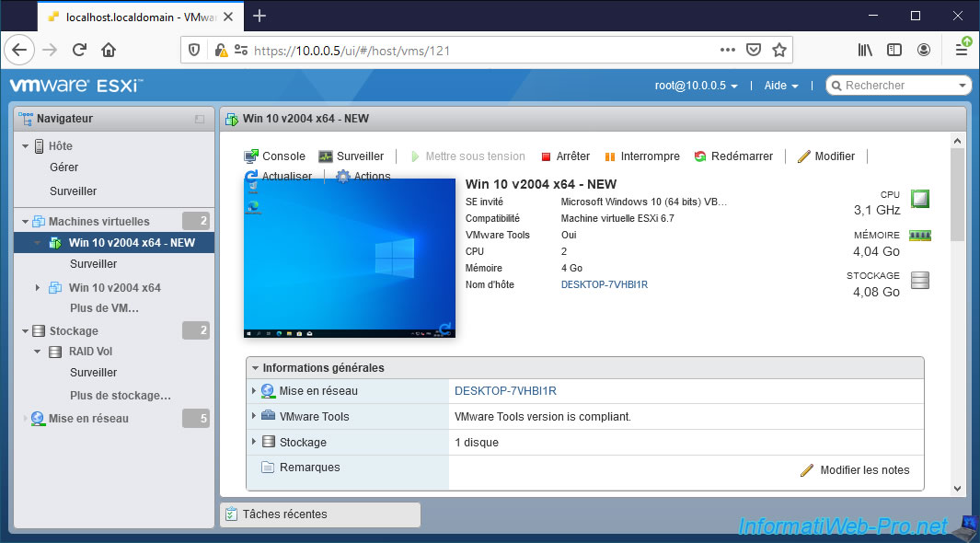Minimize the Navigateur panel
This screenshot has height=543, width=980.
click(200, 119)
